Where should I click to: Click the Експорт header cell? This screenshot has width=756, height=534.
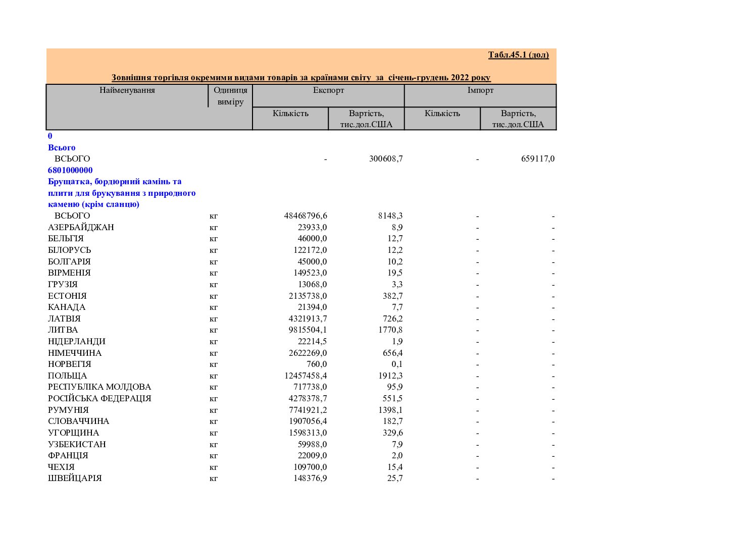click(328, 90)
